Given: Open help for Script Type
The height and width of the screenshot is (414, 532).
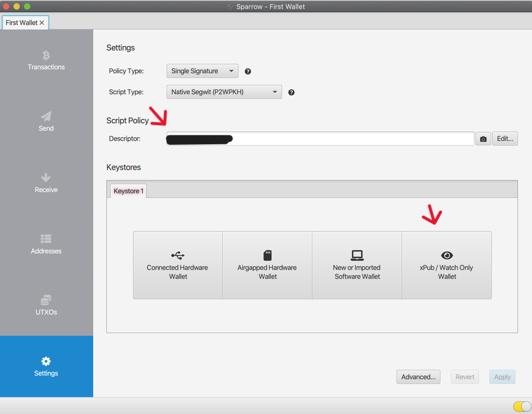Looking at the screenshot, I should coord(291,92).
